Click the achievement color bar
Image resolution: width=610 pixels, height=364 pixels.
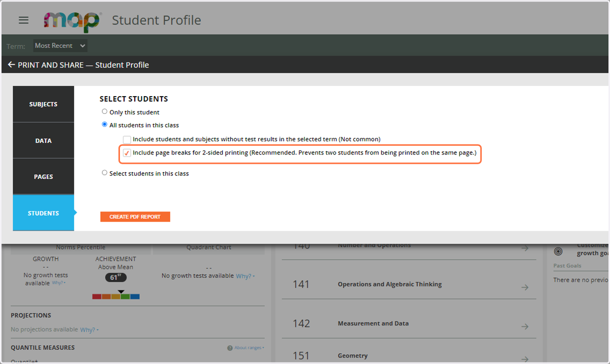(x=116, y=296)
